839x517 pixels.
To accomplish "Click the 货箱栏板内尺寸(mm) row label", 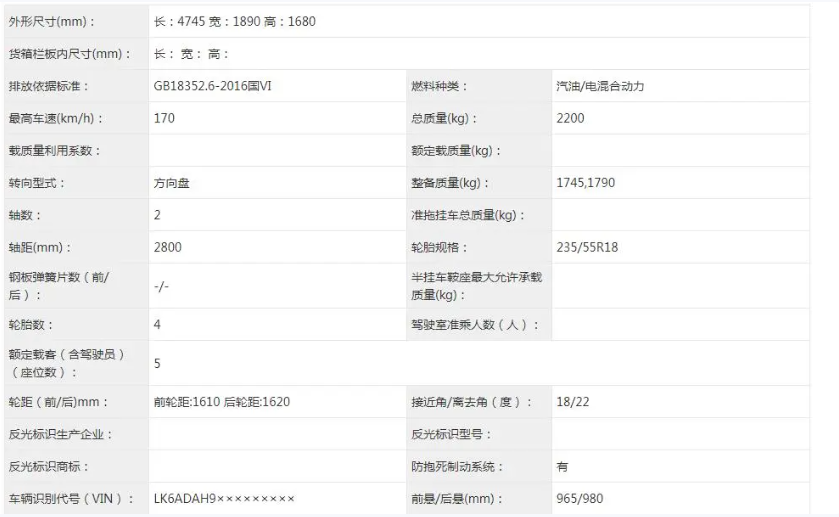I will tap(70, 54).
